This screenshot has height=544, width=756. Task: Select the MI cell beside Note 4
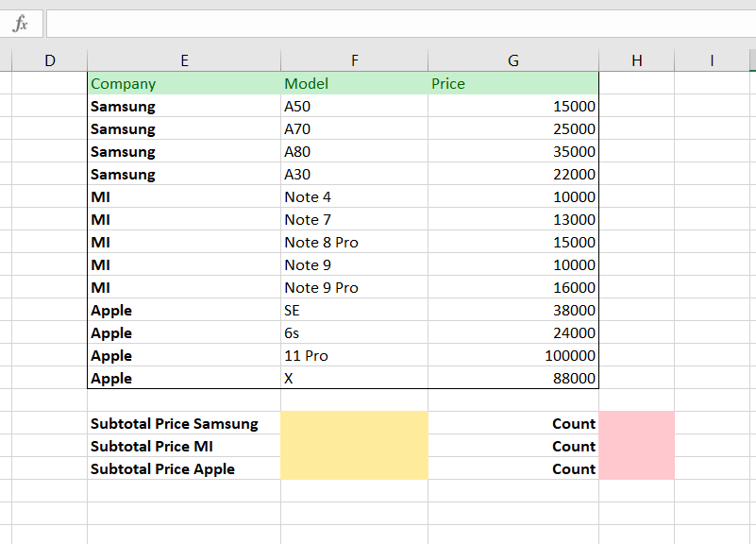(184, 196)
